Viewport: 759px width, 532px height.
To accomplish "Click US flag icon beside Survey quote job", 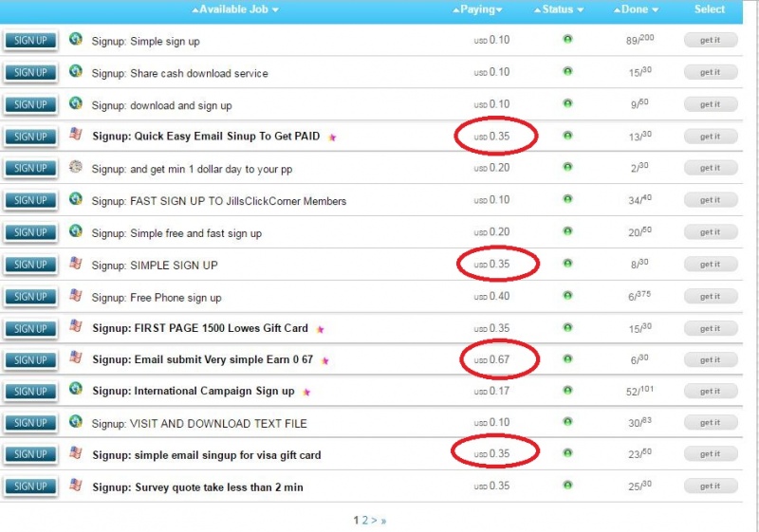I will [76, 485].
